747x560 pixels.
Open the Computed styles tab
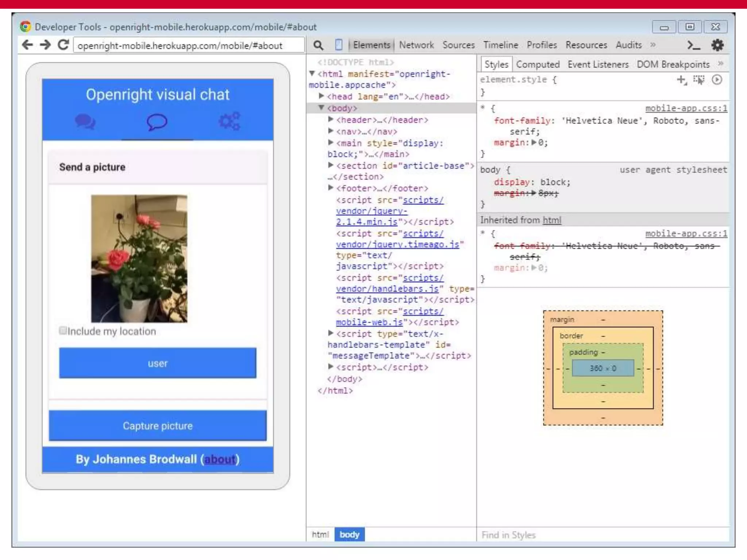pyautogui.click(x=537, y=65)
